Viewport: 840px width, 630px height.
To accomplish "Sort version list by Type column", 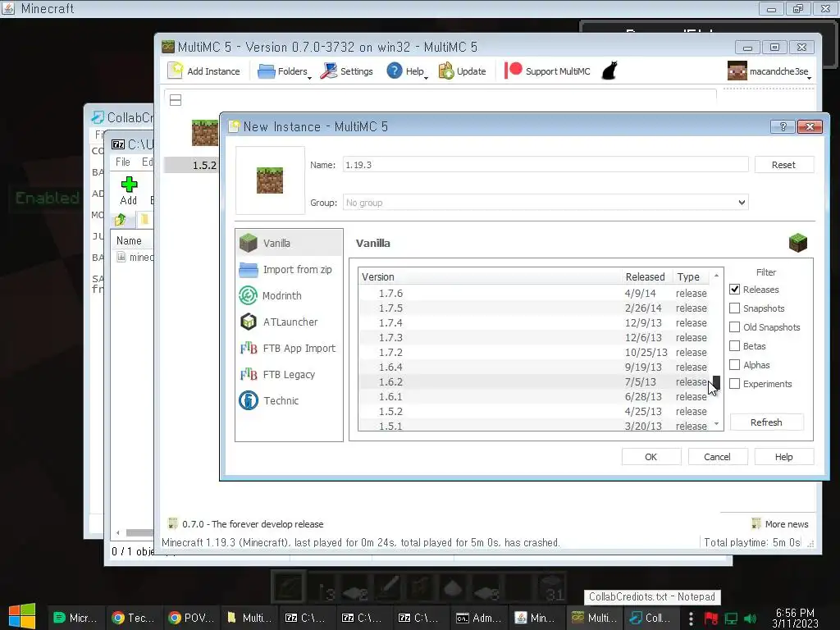I will 691,277.
